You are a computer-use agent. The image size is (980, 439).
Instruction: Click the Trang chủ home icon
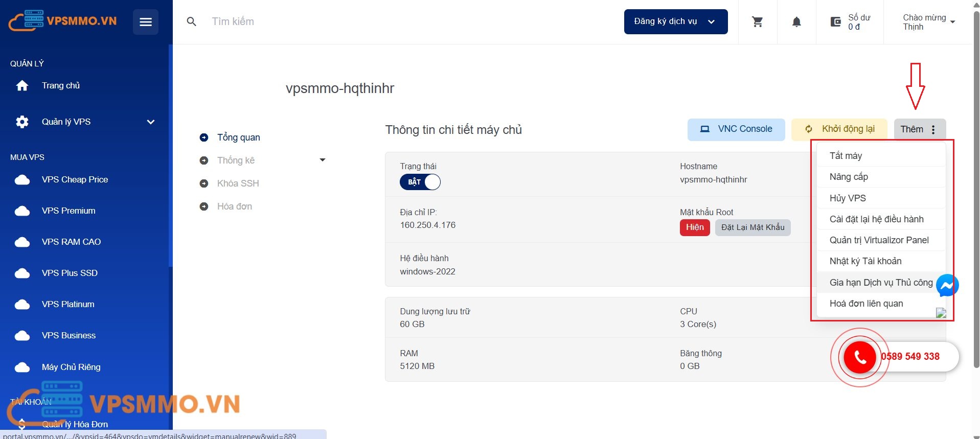click(x=22, y=86)
